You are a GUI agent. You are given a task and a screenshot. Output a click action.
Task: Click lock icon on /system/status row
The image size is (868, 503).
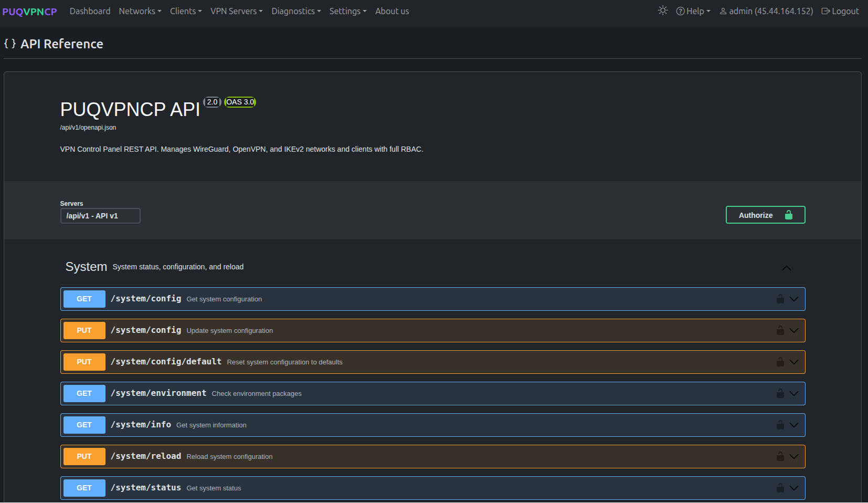click(780, 488)
